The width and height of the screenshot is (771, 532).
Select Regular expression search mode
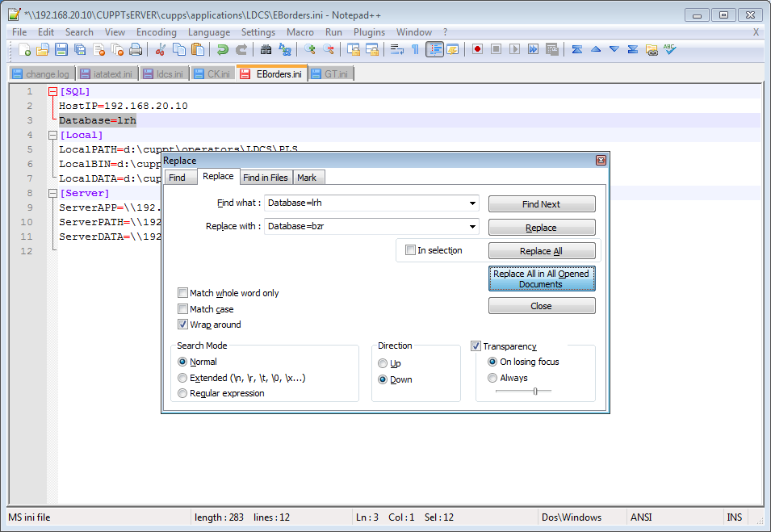[182, 393]
